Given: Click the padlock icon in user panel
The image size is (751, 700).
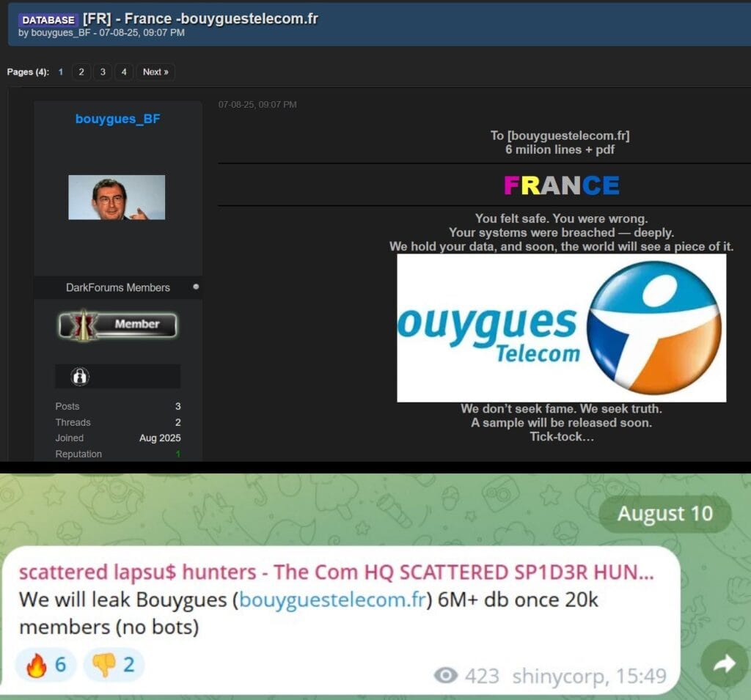Looking at the screenshot, I should [x=80, y=377].
